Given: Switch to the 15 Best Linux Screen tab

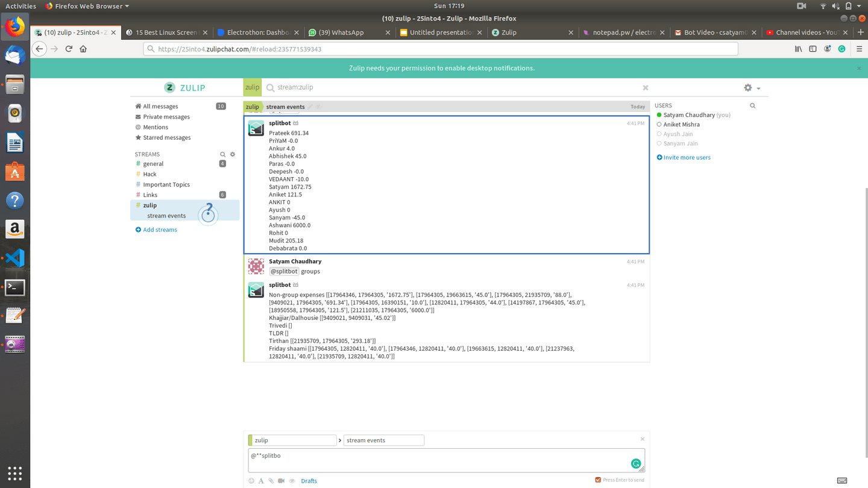Looking at the screenshot, I should click(x=167, y=33).
